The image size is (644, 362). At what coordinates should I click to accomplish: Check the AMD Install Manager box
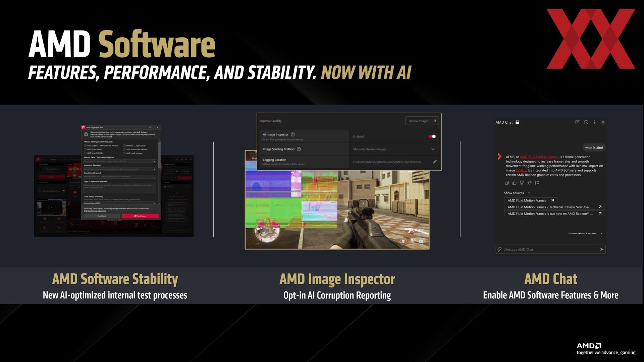coord(124,153)
